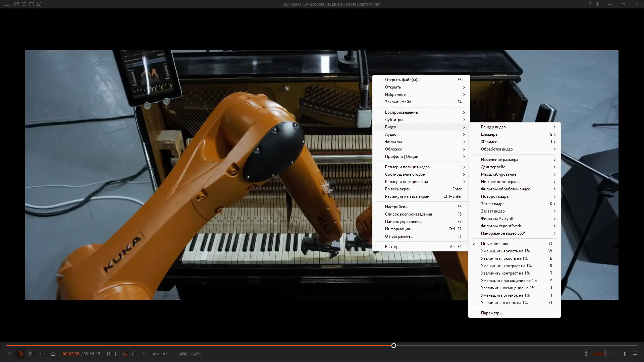This screenshot has height=362, width=644.
Task: Open the equalizer controls icon near the volume slider
Action: pyautogui.click(x=626, y=354)
